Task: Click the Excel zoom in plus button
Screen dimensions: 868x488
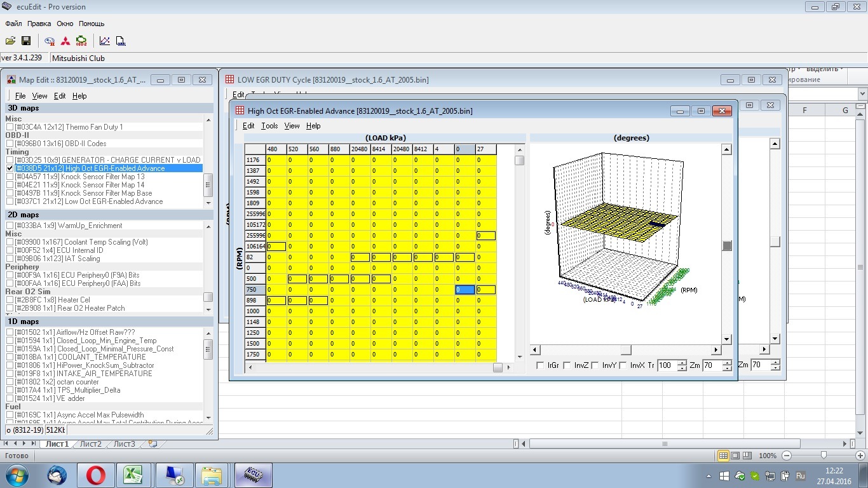Action: coord(860,456)
